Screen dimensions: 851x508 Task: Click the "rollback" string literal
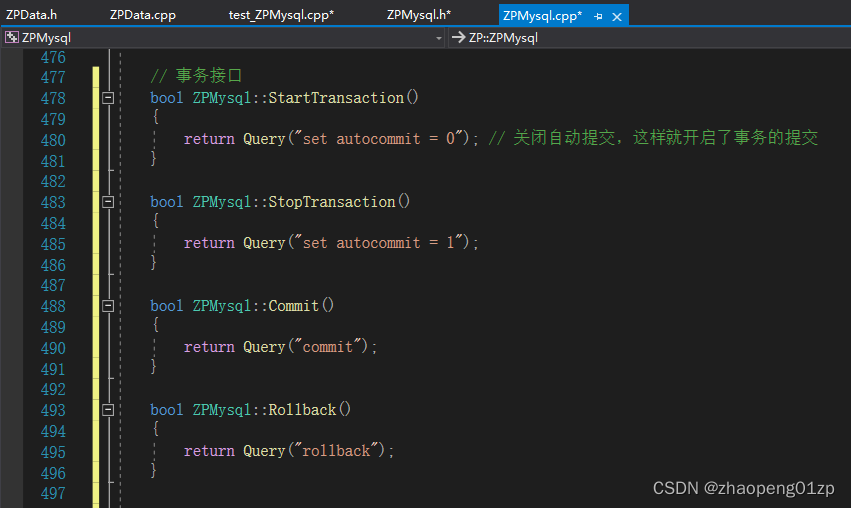pyautogui.click(x=336, y=450)
